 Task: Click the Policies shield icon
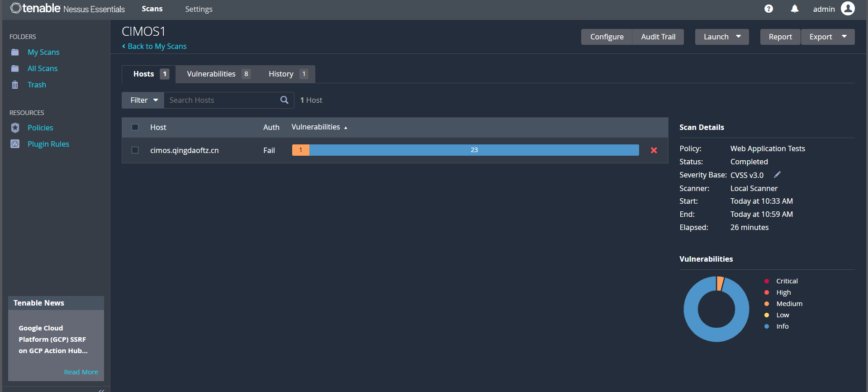[15, 128]
